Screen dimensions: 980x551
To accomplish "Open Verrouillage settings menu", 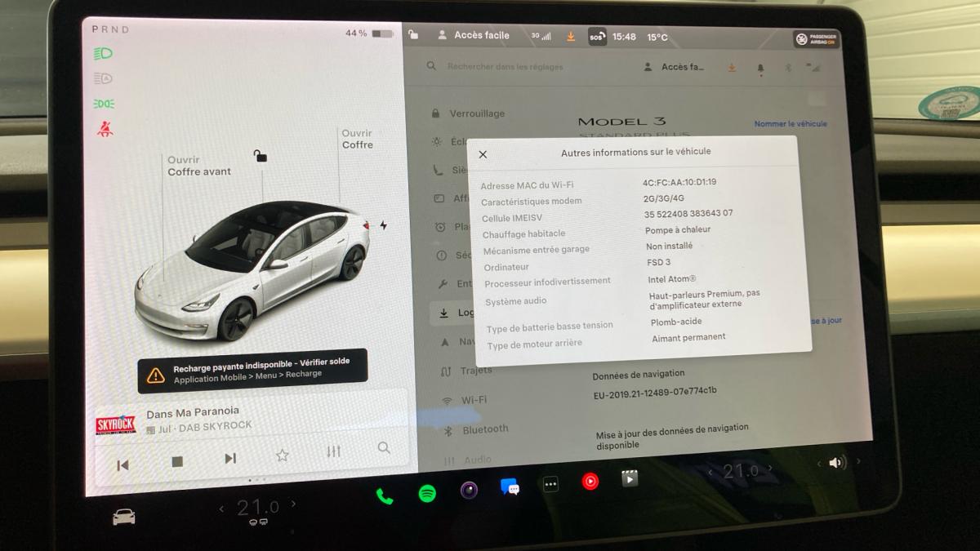I will pyautogui.click(x=469, y=113).
